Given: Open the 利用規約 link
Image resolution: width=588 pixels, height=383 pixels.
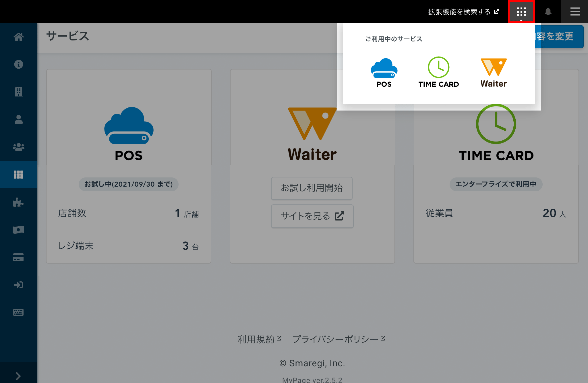Looking at the screenshot, I should point(260,339).
